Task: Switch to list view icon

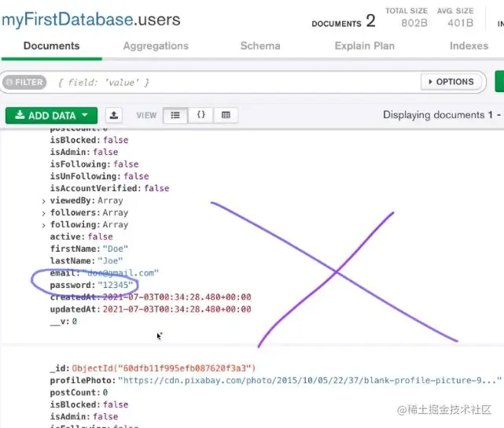Action: pyautogui.click(x=175, y=115)
